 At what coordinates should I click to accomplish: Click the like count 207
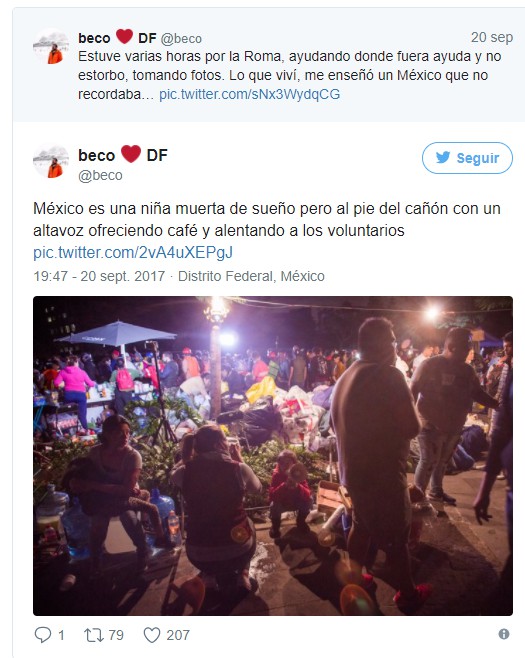coord(178,635)
